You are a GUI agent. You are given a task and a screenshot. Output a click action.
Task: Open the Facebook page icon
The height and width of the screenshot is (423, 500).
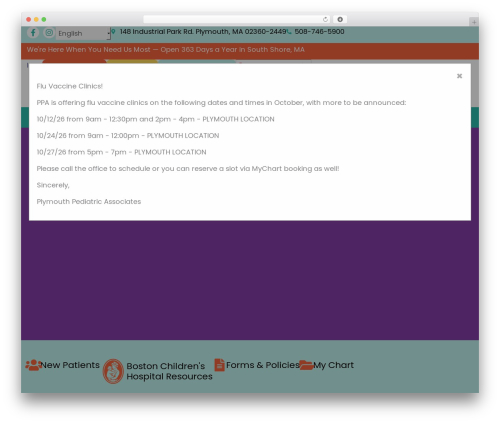pos(33,33)
